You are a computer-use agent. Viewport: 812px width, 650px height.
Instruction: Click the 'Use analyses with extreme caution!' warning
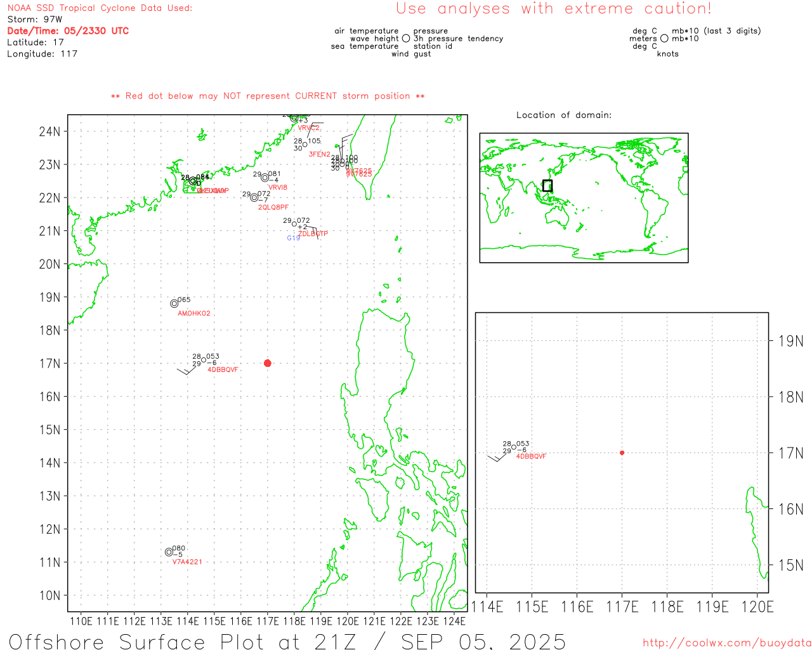click(x=554, y=8)
